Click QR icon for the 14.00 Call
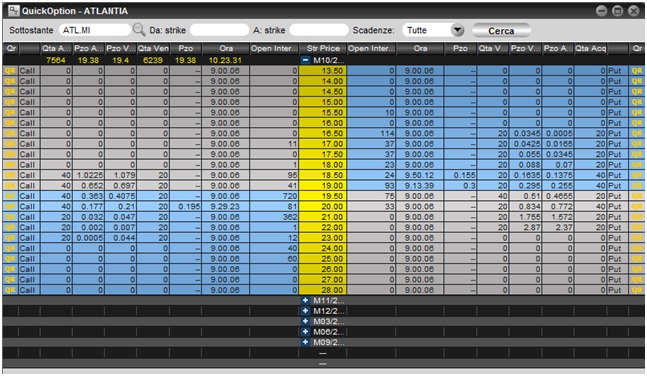 pos(10,81)
